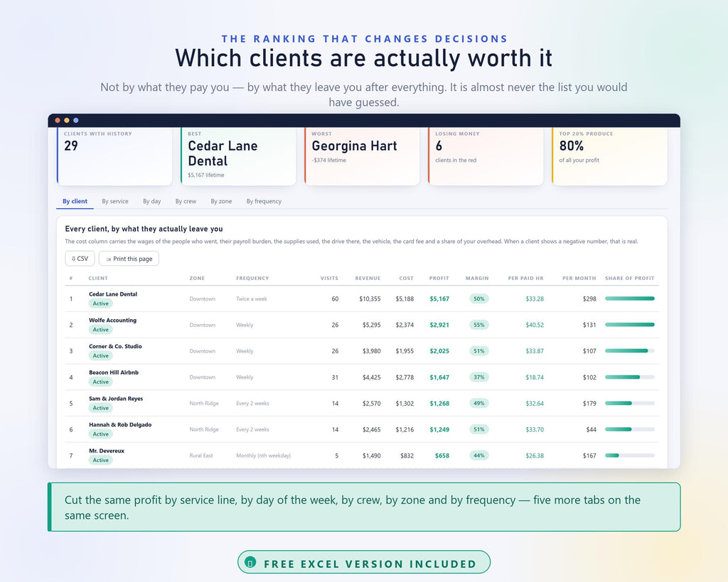This screenshot has height=582, width=728.
Task: Click the 55% margin pill for Wolfe Accounting
Action: tap(478, 325)
